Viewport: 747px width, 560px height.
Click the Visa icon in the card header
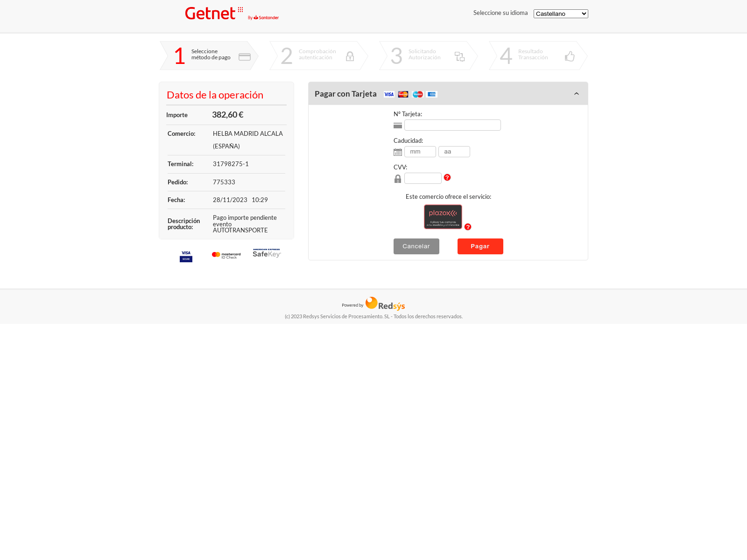(389, 94)
